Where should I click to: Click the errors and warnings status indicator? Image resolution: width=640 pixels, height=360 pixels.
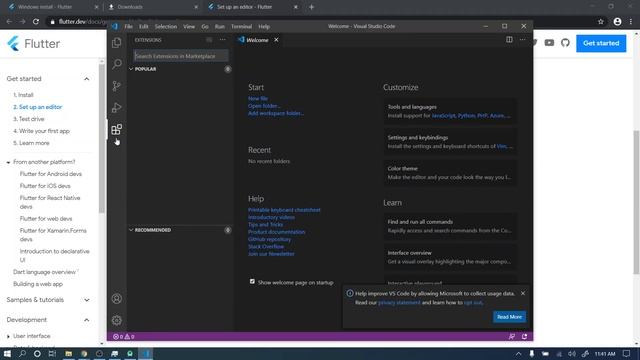click(x=124, y=337)
